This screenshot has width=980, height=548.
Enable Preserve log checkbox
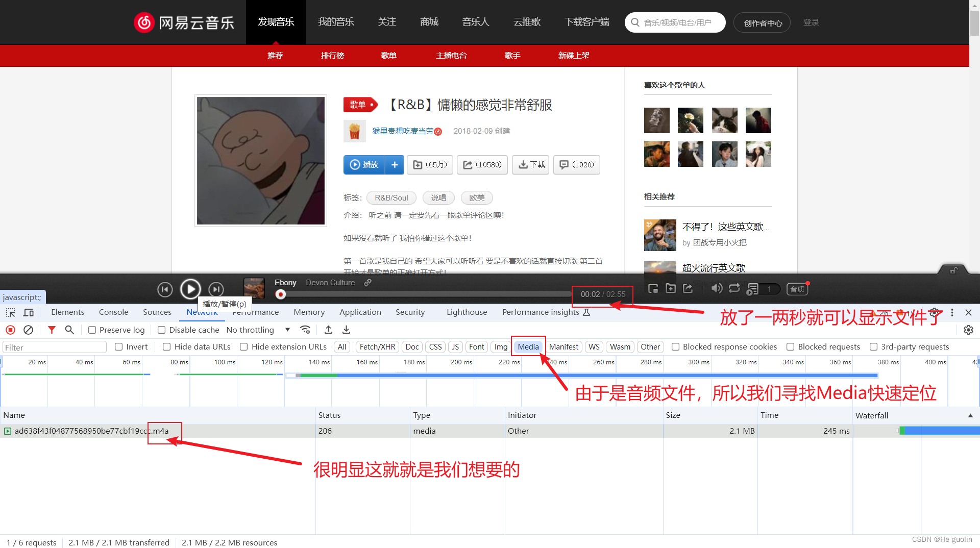[92, 330]
